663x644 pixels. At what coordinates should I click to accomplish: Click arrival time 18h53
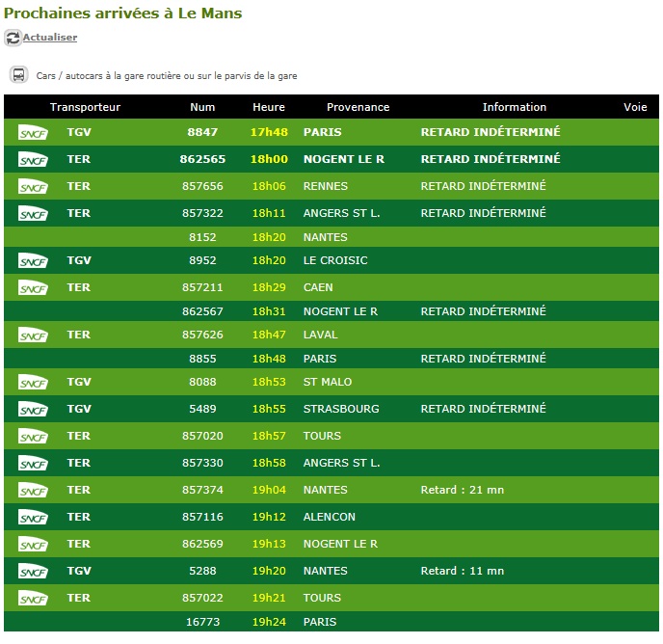[269, 382]
